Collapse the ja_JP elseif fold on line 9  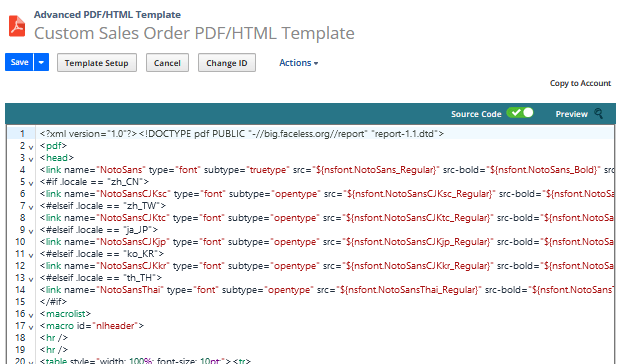tap(31, 231)
